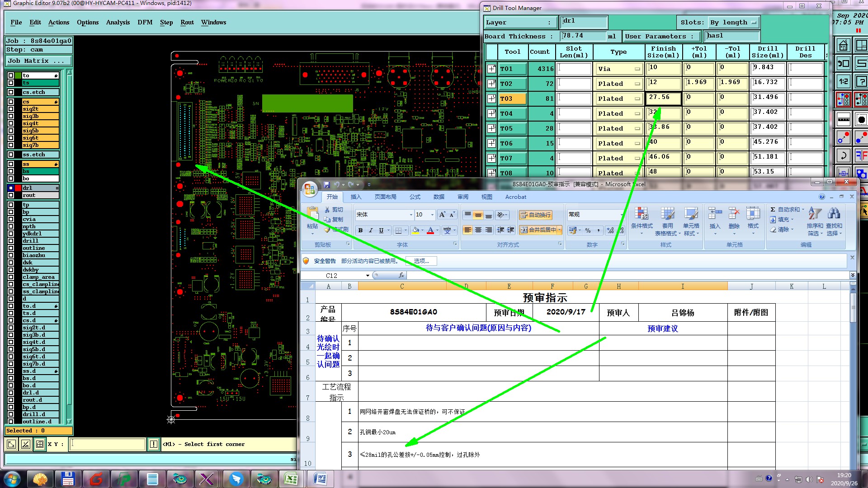Switch to the 页面布局 ribbon tab
The image size is (868, 488).
[385, 197]
